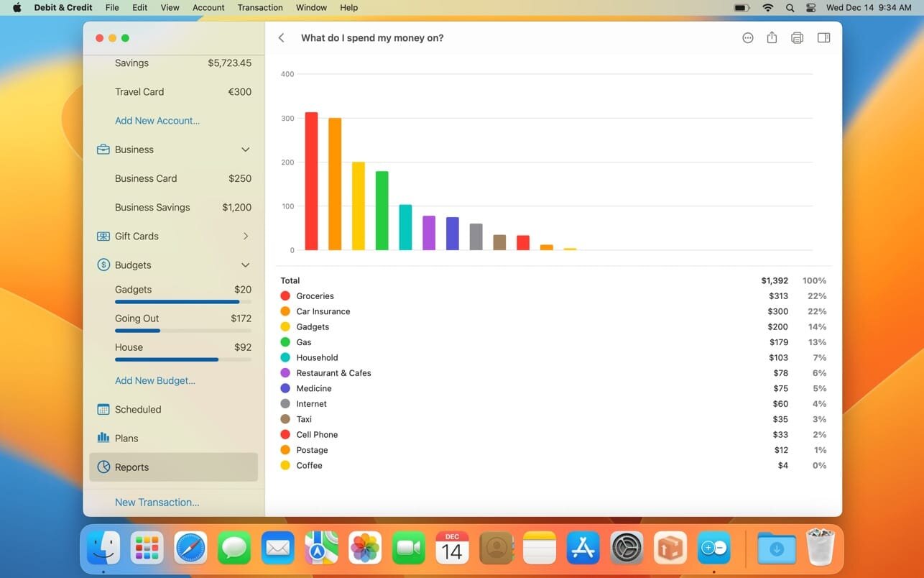Toggle the right sidebar panel icon
Viewport: 924px width, 578px height.
point(823,38)
